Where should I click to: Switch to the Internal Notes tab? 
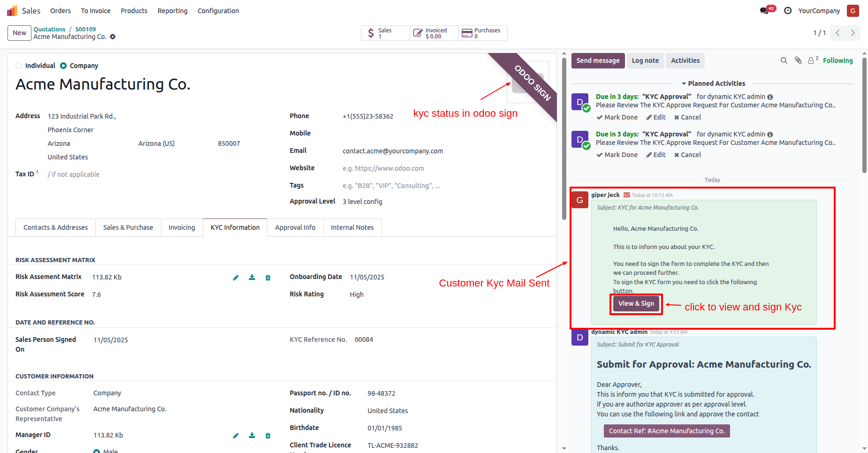pos(352,227)
